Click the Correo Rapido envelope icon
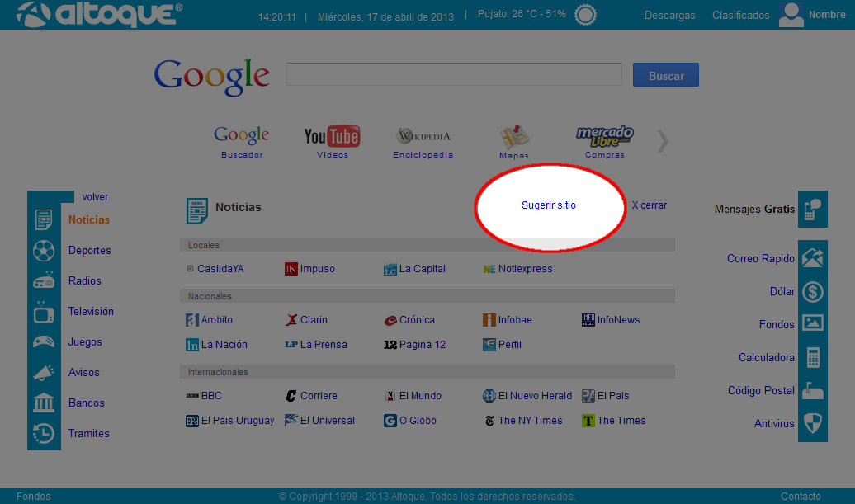Screen dimensions: 855x504 [x=812, y=258]
